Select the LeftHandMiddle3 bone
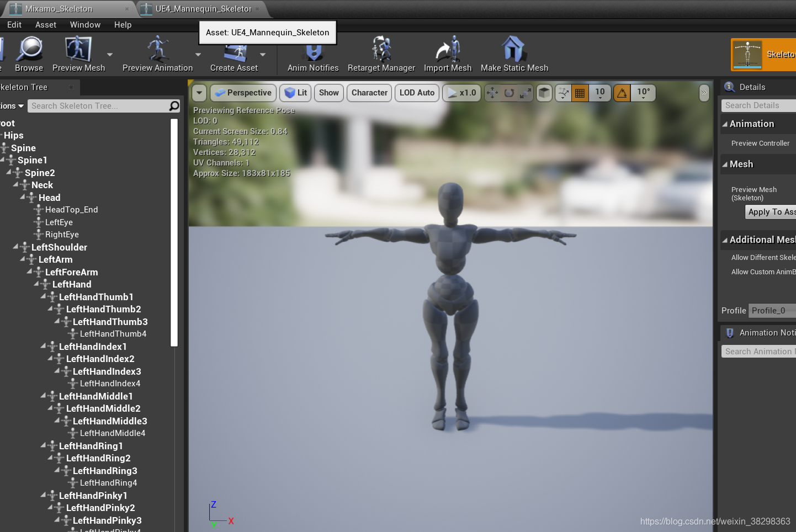Viewport: 796px width, 532px height. [110, 421]
